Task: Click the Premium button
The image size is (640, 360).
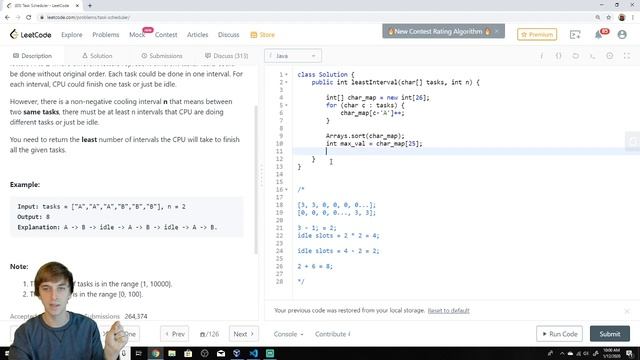Action: [x=537, y=35]
